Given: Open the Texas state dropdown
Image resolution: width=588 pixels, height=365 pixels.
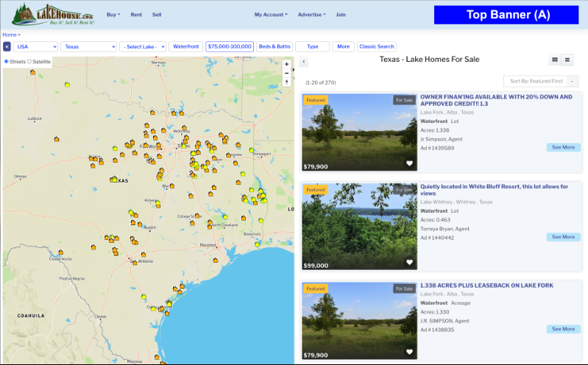Looking at the screenshot, I should [x=88, y=46].
